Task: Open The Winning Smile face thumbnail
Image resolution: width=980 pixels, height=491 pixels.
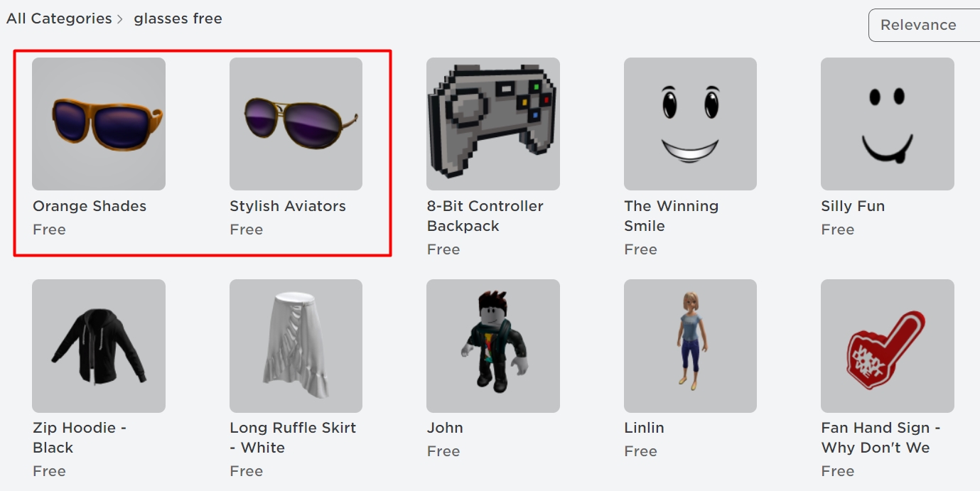Action: pyautogui.click(x=690, y=124)
